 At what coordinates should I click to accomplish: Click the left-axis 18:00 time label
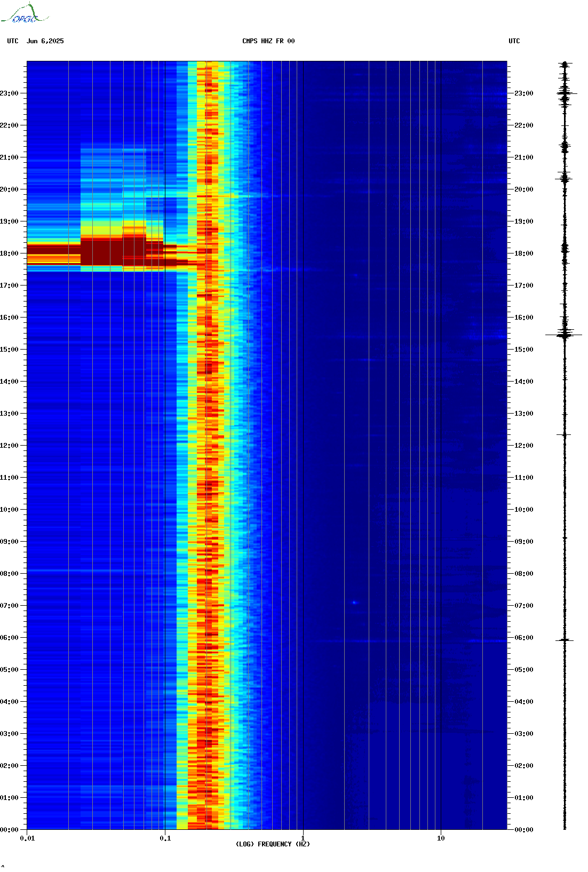[x=9, y=253]
